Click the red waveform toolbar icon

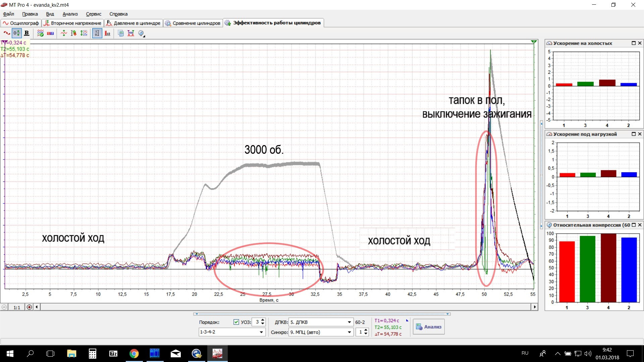pyautogui.click(x=7, y=33)
